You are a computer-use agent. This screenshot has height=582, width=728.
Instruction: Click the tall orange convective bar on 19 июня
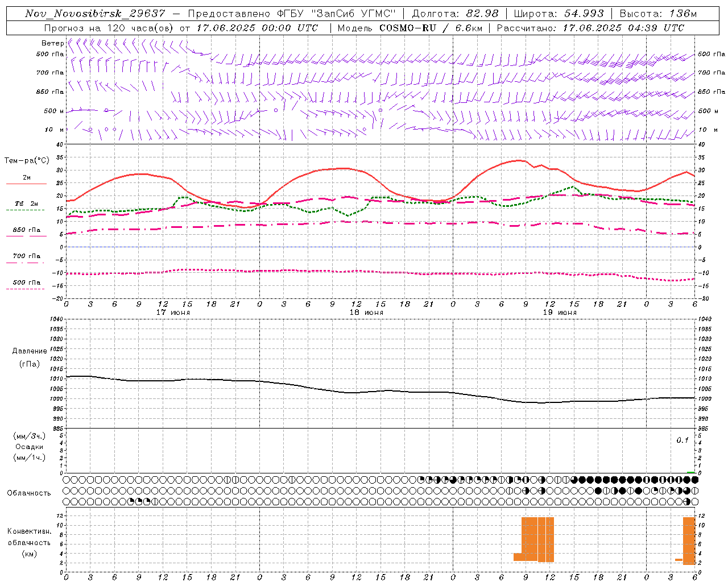pyautogui.click(x=537, y=539)
